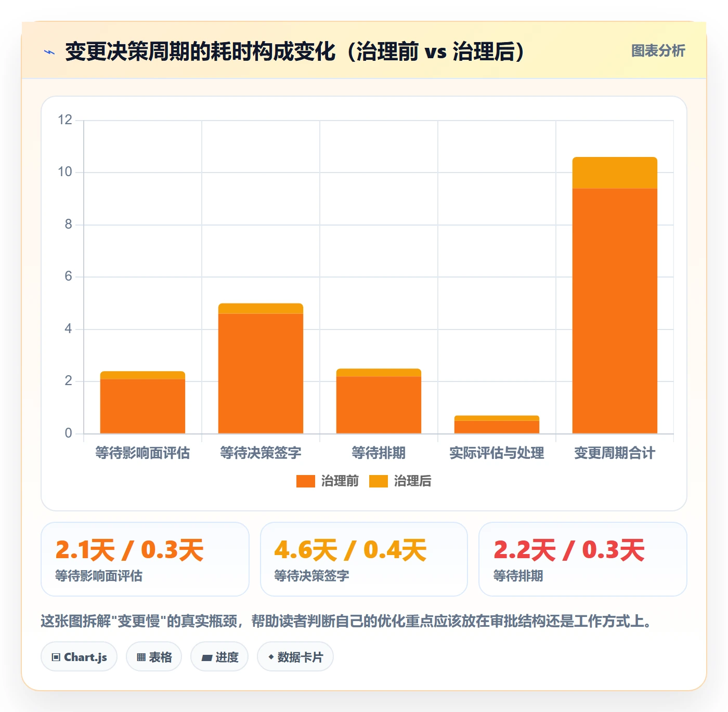The width and height of the screenshot is (728, 712).
Task: Select the 数据卡片 tag chip
Action: 295,657
